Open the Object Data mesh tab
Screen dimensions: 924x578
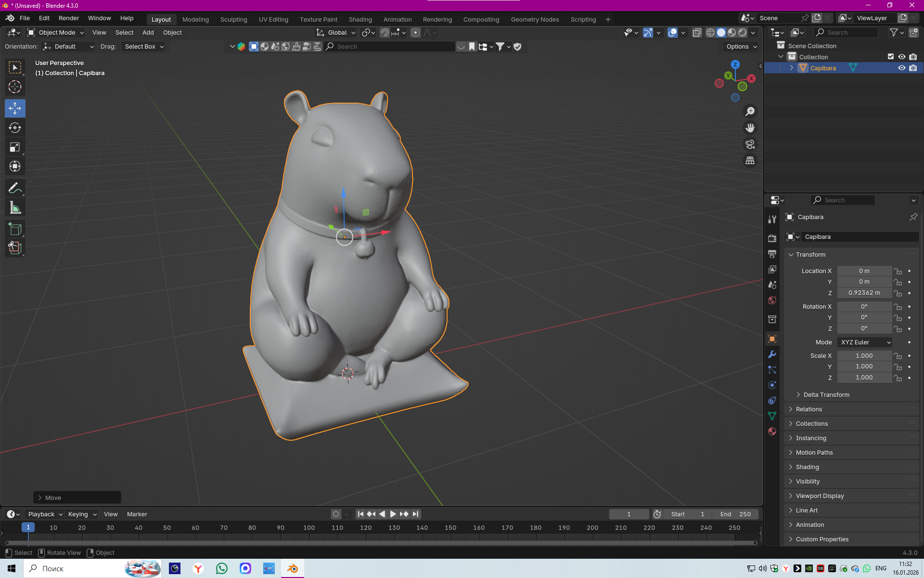[x=772, y=416]
